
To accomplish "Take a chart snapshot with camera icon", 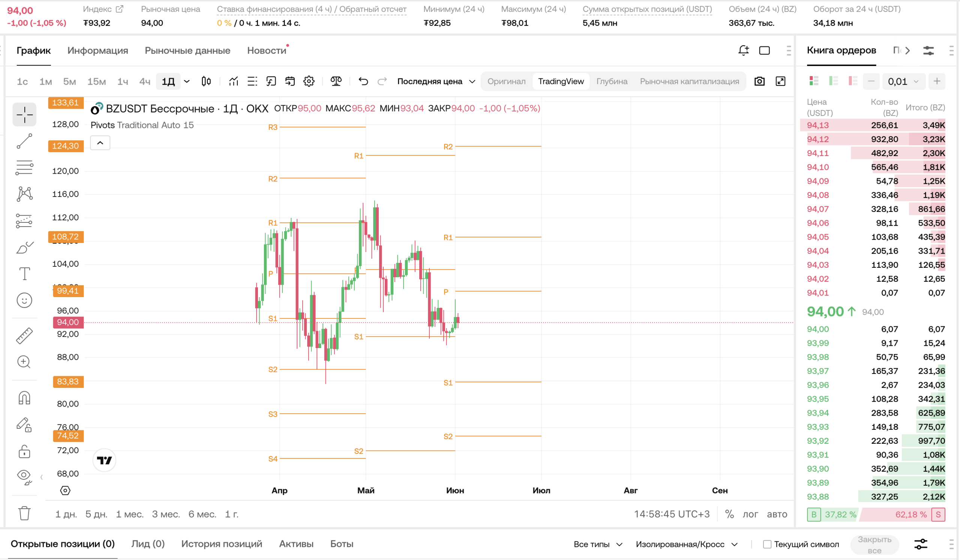I will coord(760,81).
